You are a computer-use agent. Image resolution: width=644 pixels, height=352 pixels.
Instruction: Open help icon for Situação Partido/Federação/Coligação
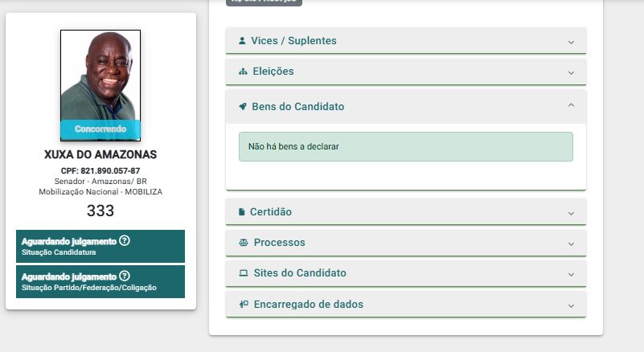(125, 276)
